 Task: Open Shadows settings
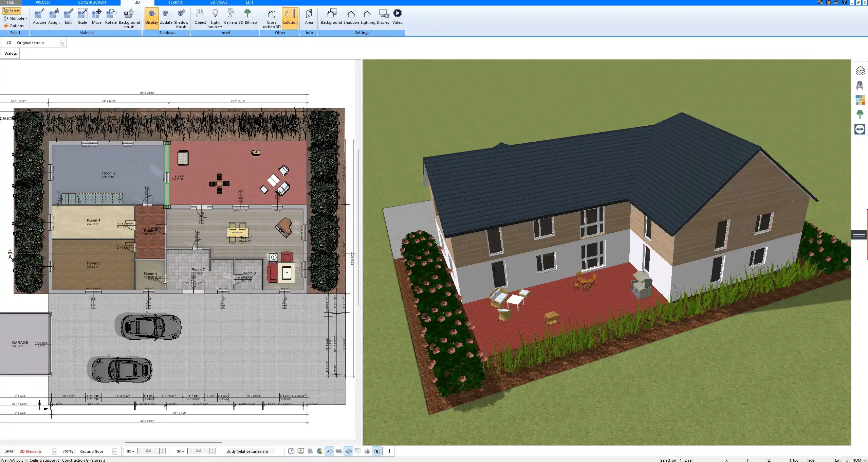351,17
